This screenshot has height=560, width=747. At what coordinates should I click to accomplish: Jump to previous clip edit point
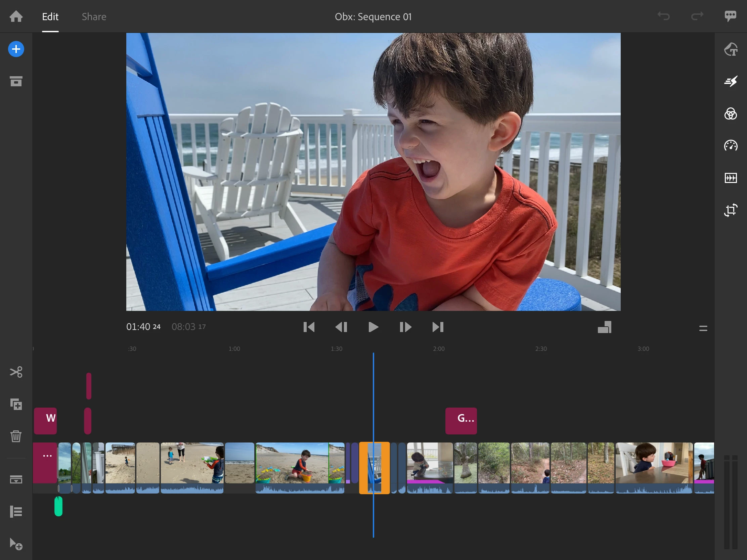click(x=309, y=327)
